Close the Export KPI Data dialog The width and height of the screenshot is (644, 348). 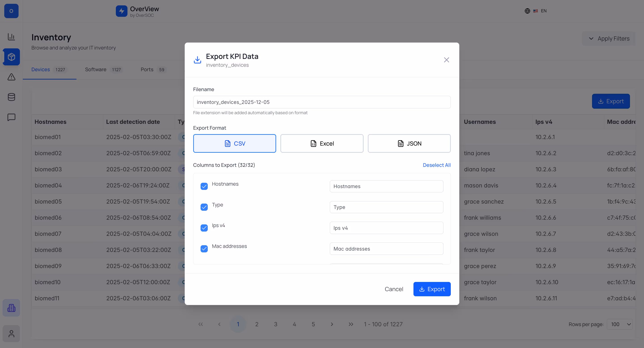click(446, 60)
